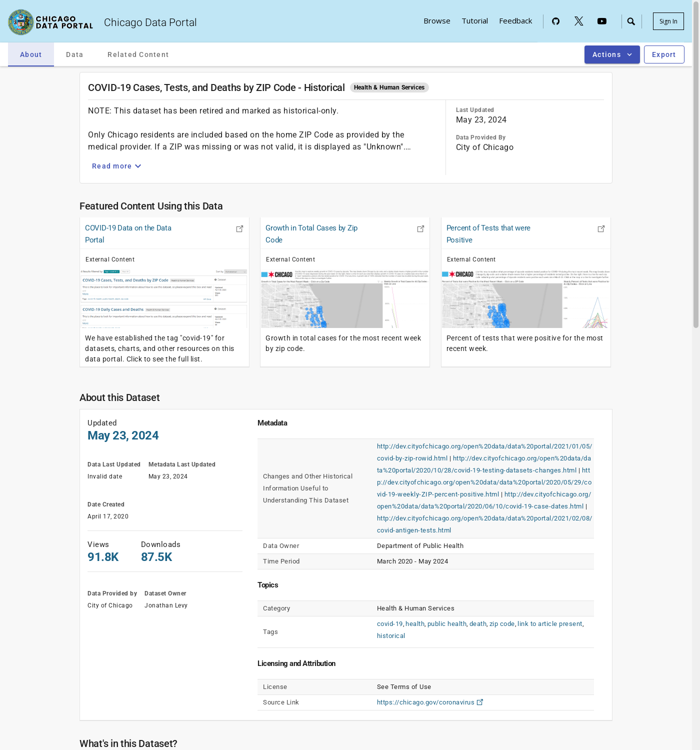Click the 87.5K downloads value
This screenshot has height=750, width=700.
tap(156, 557)
